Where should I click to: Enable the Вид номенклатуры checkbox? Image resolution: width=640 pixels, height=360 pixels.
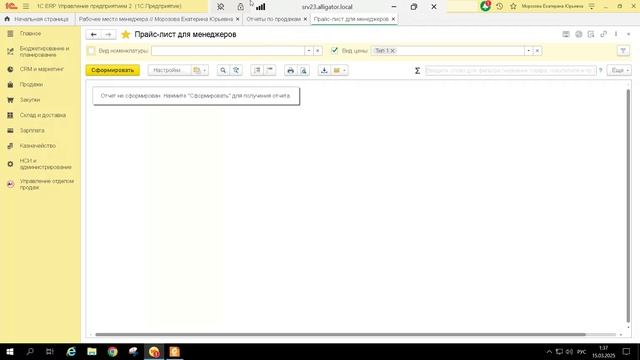[91, 51]
